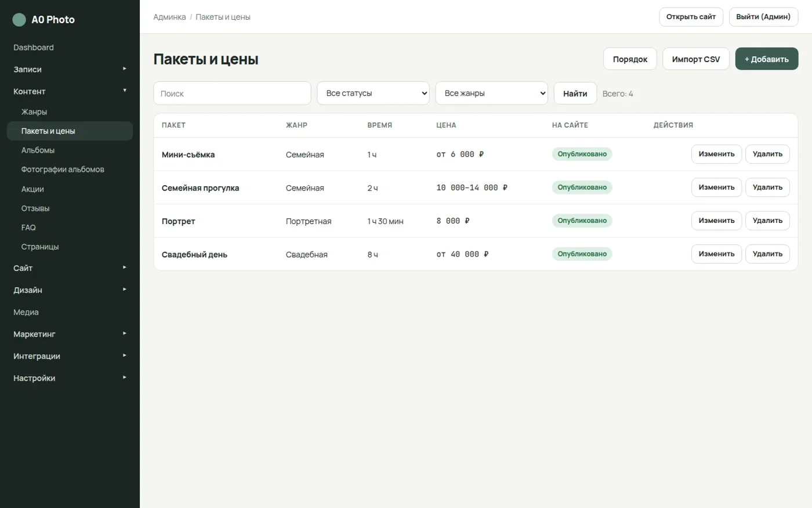Click the price 10 000–14 000 ₽
This screenshot has width=812, height=508.
[472, 188]
